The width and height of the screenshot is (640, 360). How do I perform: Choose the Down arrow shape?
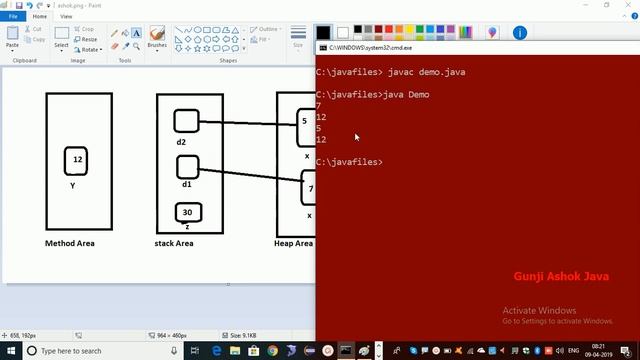coord(178,49)
